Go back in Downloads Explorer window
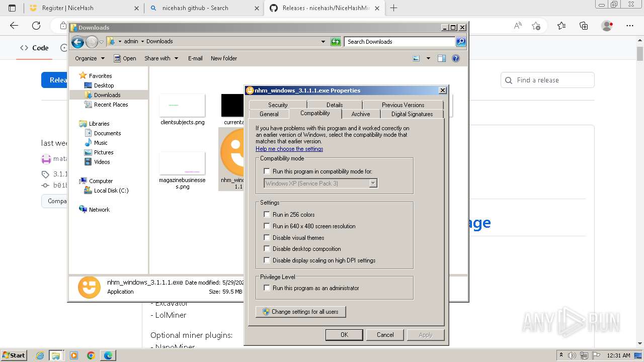This screenshot has width=644, height=362. click(77, 42)
